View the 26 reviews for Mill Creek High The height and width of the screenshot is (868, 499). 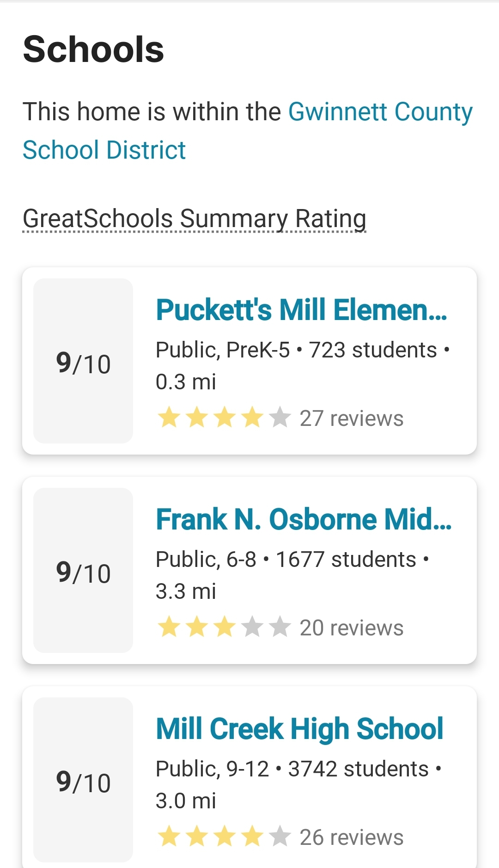351,837
